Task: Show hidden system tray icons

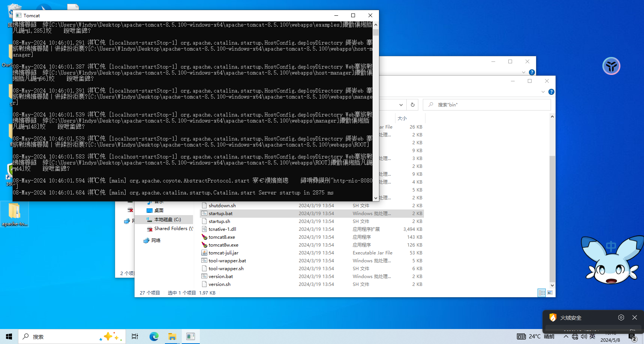Action: coord(566,337)
